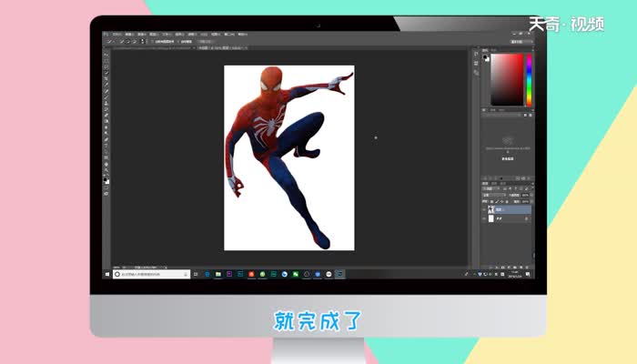Select the Horizontal Type tool
Image resolution: width=637 pixels, height=364 pixels.
coord(106,146)
